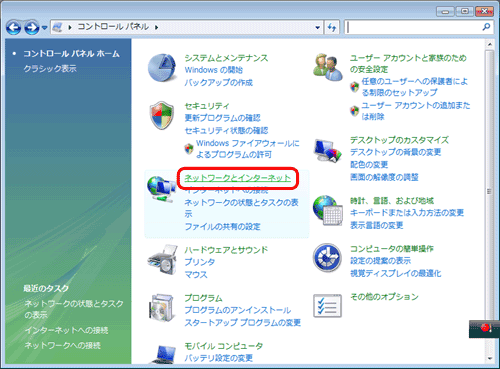Click small shield beside Windows ファイアウォール link
This screenshot has width=500, height=369.
click(x=189, y=148)
